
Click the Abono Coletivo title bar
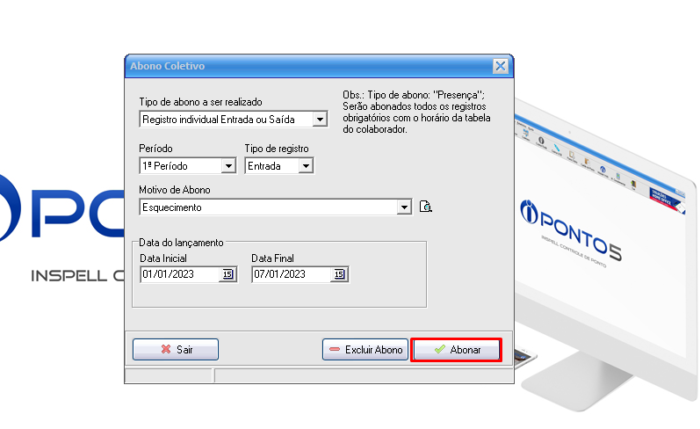[300, 66]
